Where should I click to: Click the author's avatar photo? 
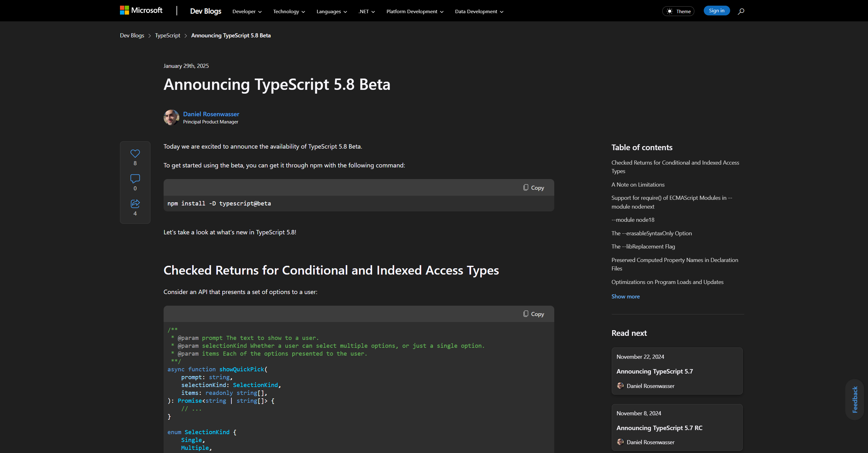(171, 117)
